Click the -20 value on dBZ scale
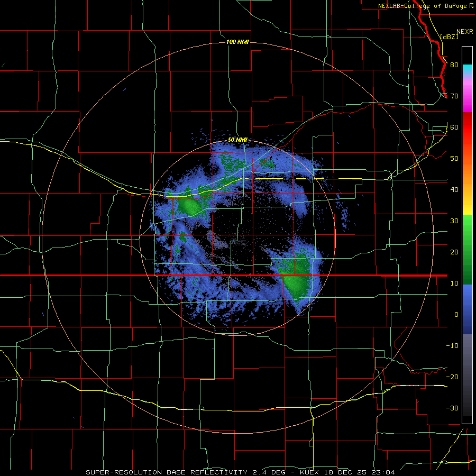This screenshot has width=476, height=476. [452, 377]
